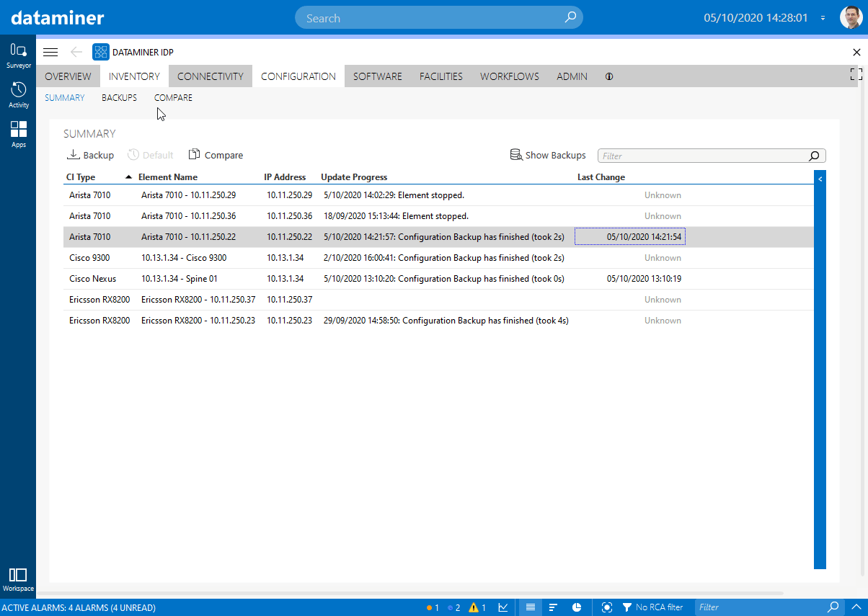Select row Arista 7010 - 10.11.250.29

[x=438, y=195]
